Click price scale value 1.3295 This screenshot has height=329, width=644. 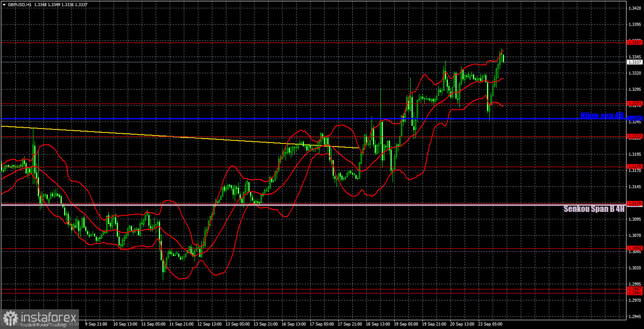pyautogui.click(x=635, y=89)
